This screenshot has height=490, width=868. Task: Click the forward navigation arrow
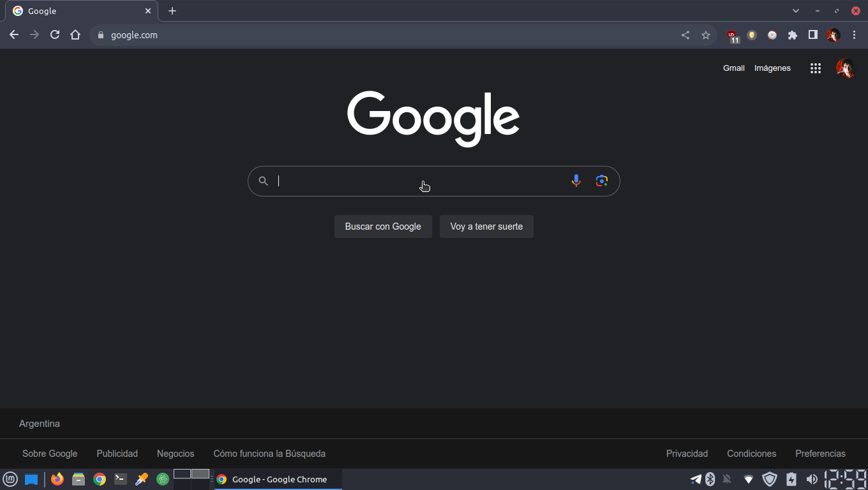[x=34, y=35]
